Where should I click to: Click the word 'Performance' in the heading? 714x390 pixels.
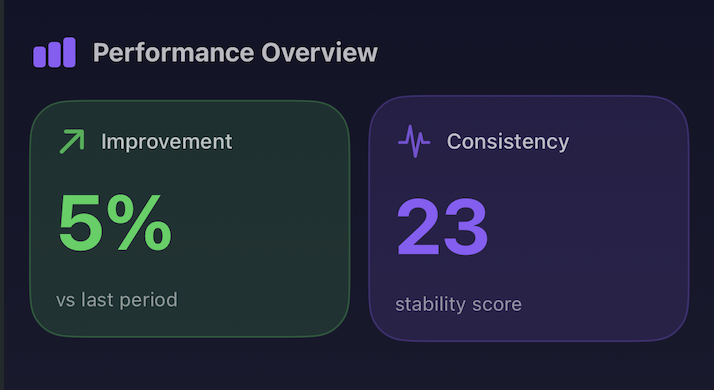coord(173,52)
